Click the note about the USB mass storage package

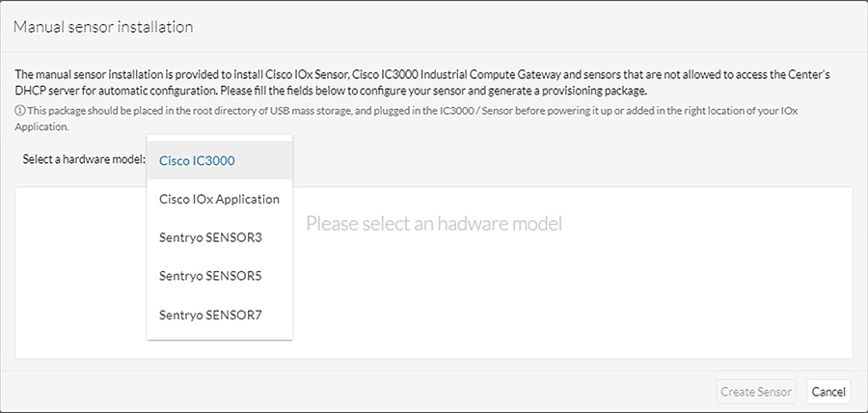[406, 118]
